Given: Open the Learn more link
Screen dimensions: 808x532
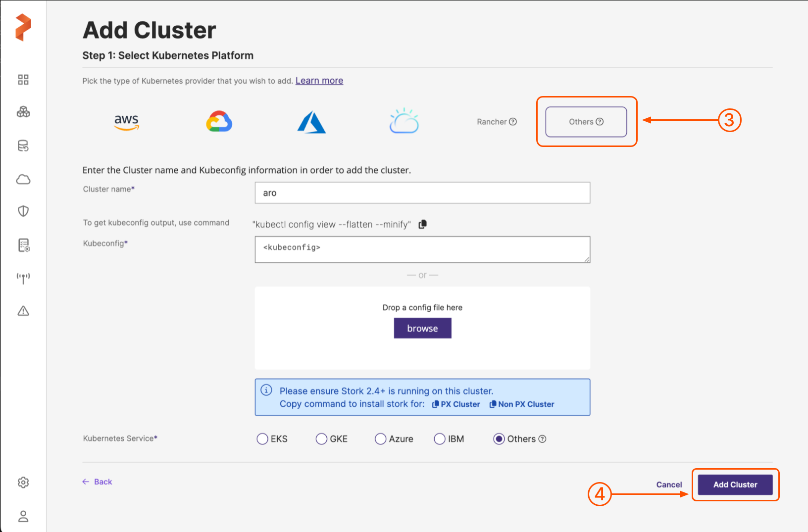Looking at the screenshot, I should (319, 81).
